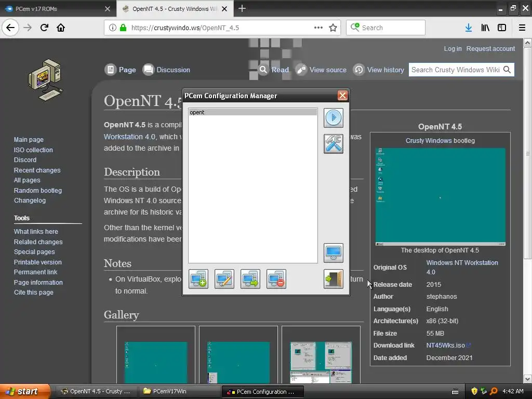Click the page scrollbar down arrow
The height and width of the screenshot is (399, 532).
tap(527, 379)
